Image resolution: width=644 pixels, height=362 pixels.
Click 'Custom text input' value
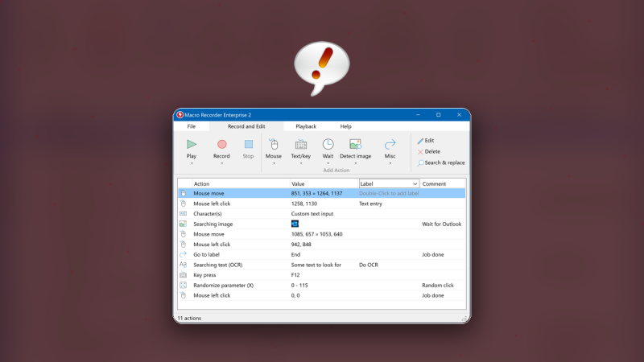312,214
